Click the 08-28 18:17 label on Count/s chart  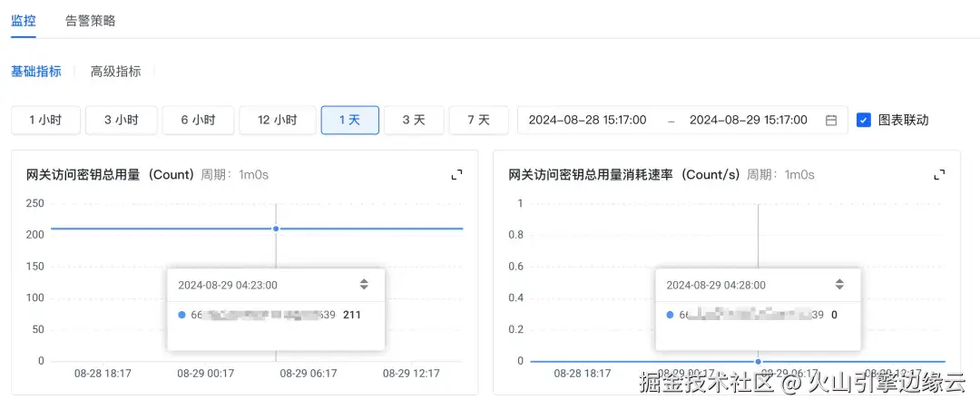pyautogui.click(x=583, y=374)
